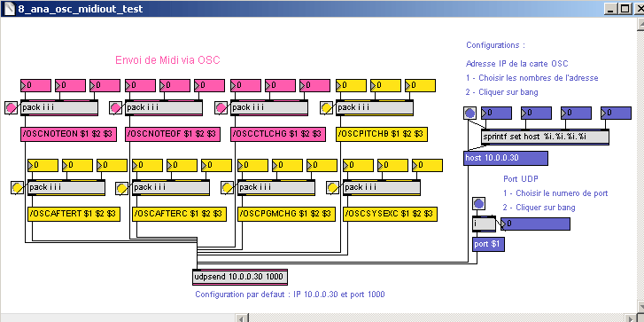Click last pink number box above OSCNOTEOF pack
The image size is (644, 322).
209,85
